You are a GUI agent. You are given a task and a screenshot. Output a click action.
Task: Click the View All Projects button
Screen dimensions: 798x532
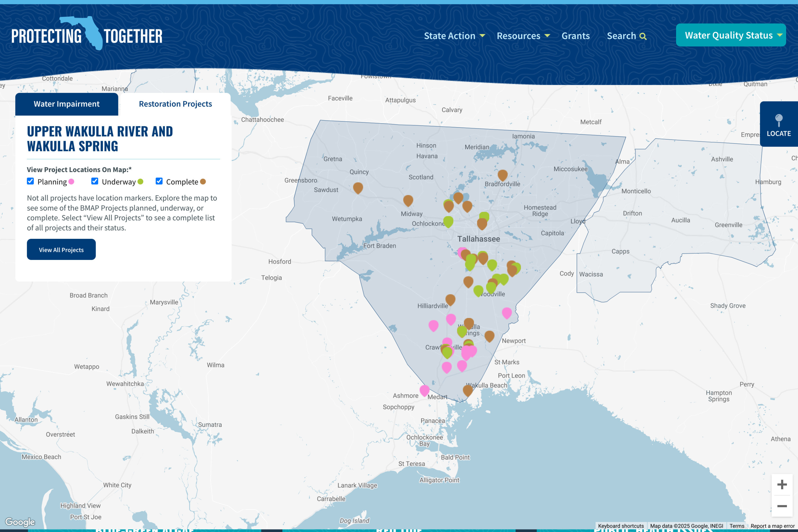(61, 250)
